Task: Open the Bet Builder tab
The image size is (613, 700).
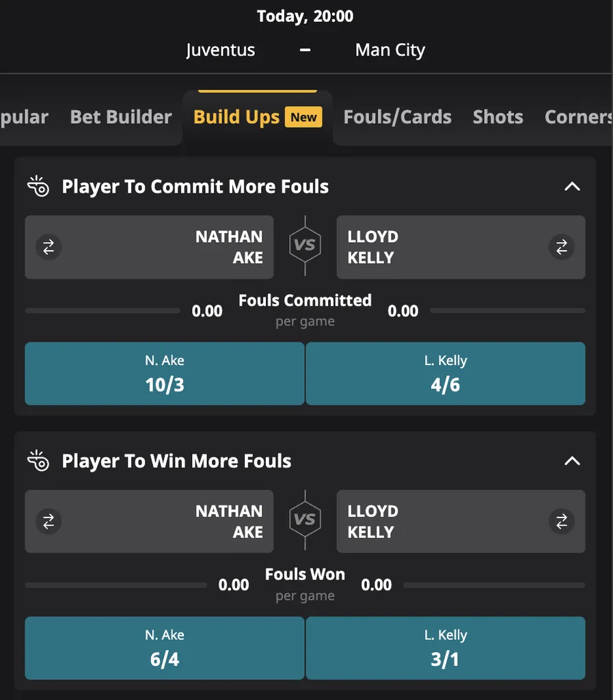Action: point(120,117)
